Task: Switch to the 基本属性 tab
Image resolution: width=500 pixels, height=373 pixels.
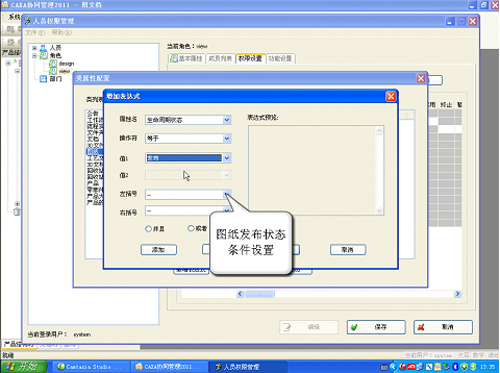Action: pos(187,59)
